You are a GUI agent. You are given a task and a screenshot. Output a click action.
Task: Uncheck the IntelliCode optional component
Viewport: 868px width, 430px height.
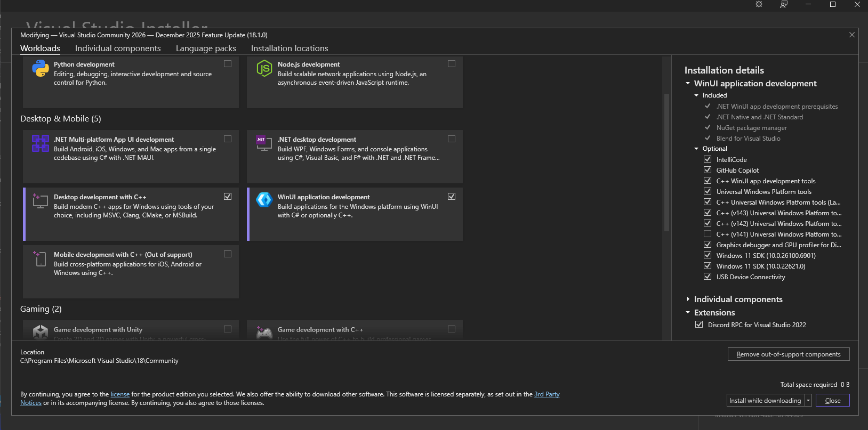click(708, 159)
